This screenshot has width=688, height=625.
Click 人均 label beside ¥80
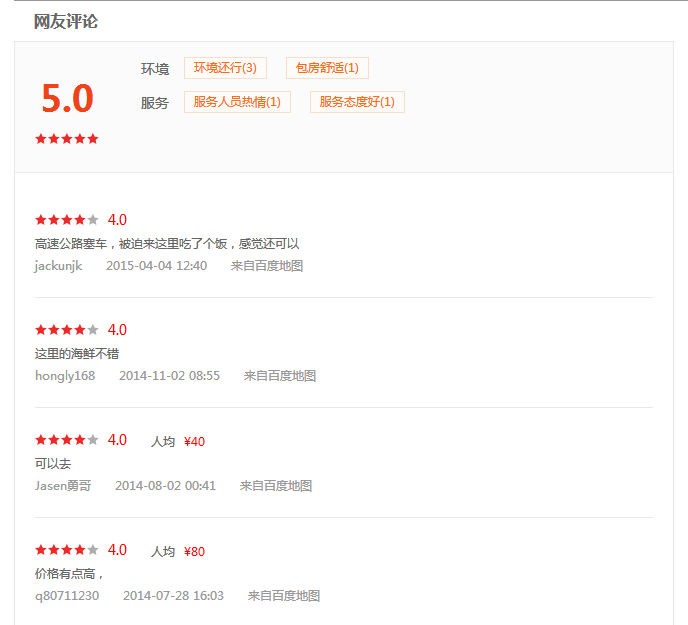163,552
